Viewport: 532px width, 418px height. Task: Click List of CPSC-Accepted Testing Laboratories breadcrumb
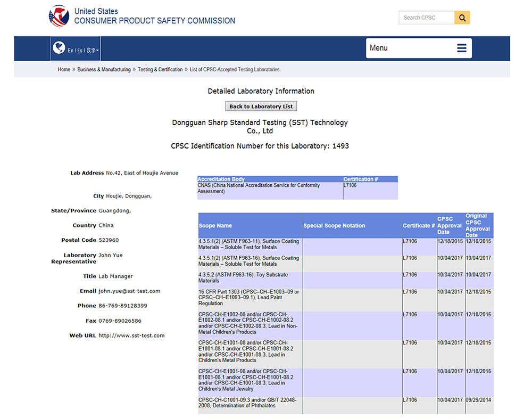235,69
